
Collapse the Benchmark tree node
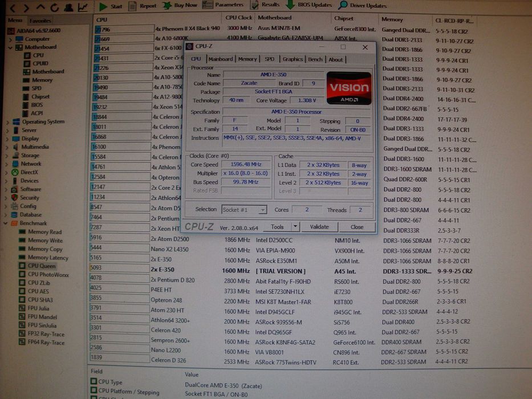[x=6, y=223]
